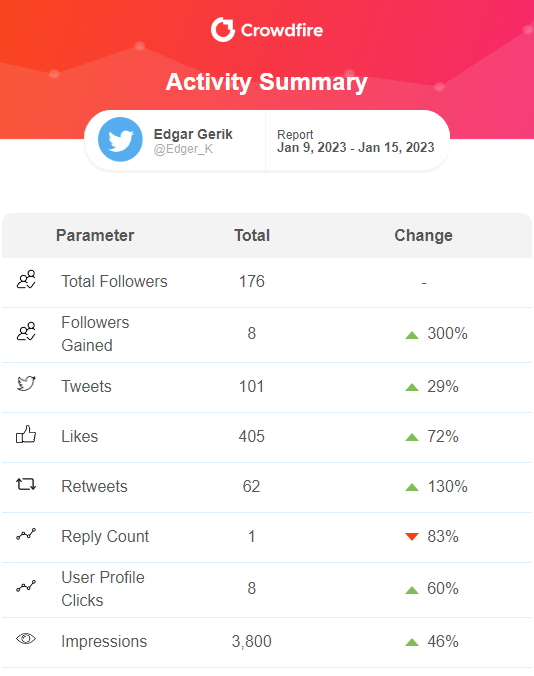
Task: Open the @Edger_K handle
Action: coord(183,149)
